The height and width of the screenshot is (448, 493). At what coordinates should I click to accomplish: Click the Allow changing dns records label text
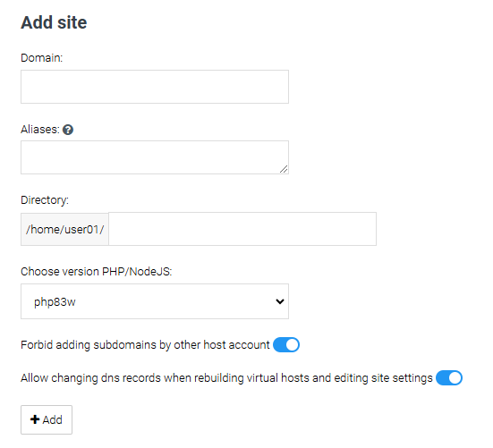(x=226, y=377)
